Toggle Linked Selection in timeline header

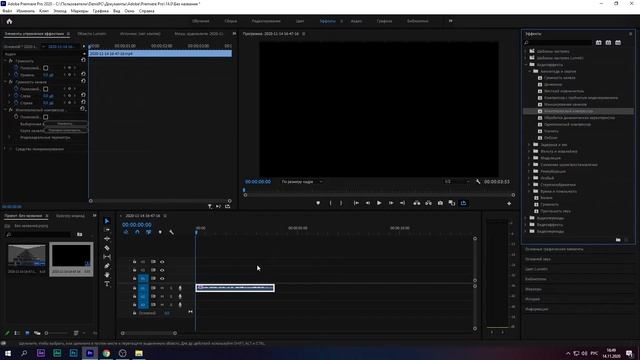(149, 232)
